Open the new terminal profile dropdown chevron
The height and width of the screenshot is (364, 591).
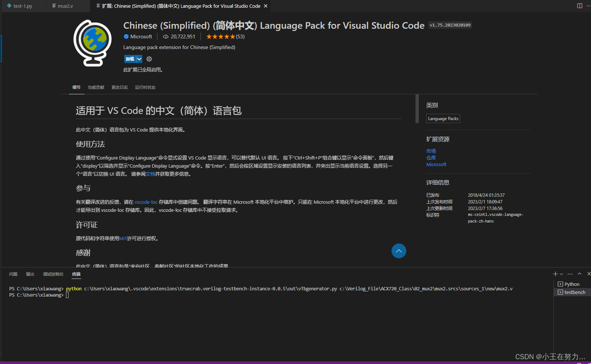562,274
